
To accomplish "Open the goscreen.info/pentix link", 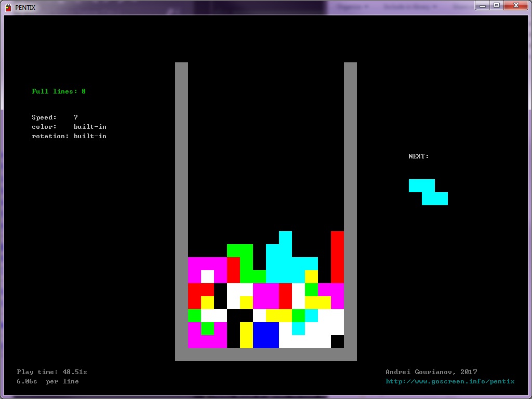I will coord(450,381).
